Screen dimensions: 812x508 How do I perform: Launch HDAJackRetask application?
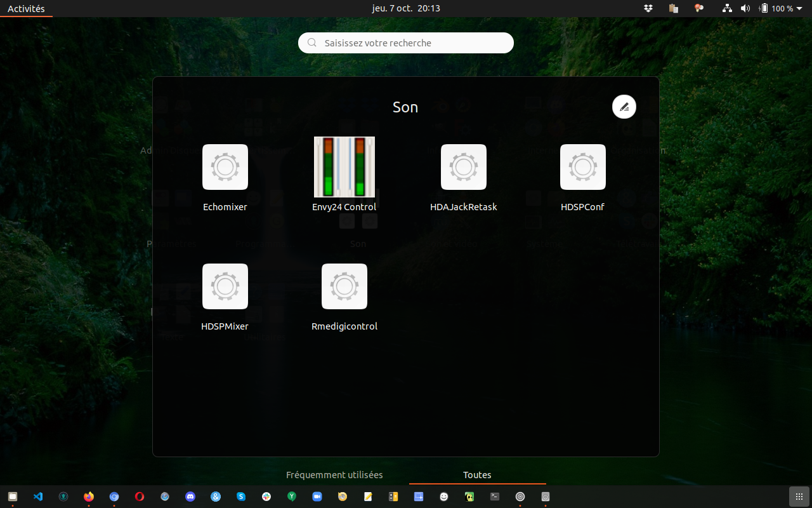point(464,178)
